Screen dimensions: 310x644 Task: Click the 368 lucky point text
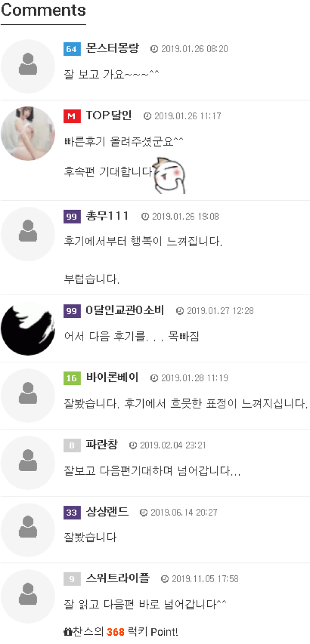pyautogui.click(x=116, y=632)
